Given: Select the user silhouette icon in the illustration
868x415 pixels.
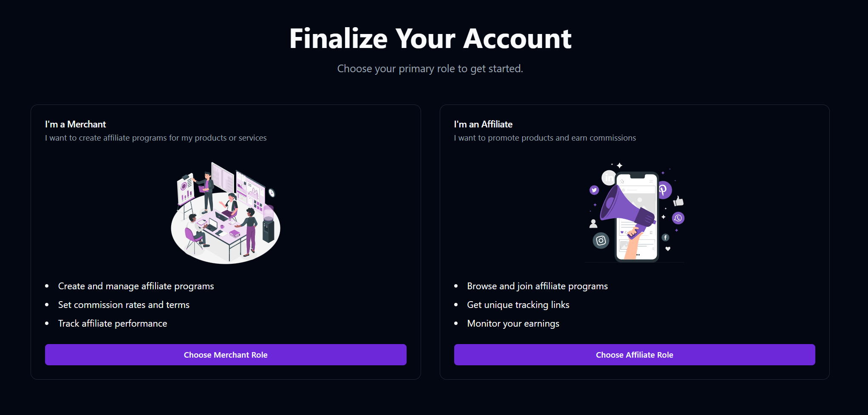Looking at the screenshot, I should [x=593, y=223].
